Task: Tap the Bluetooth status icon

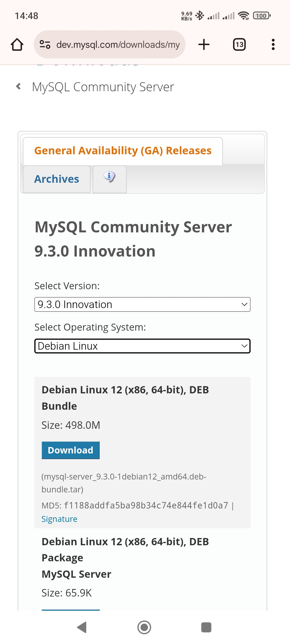Action: (x=200, y=16)
